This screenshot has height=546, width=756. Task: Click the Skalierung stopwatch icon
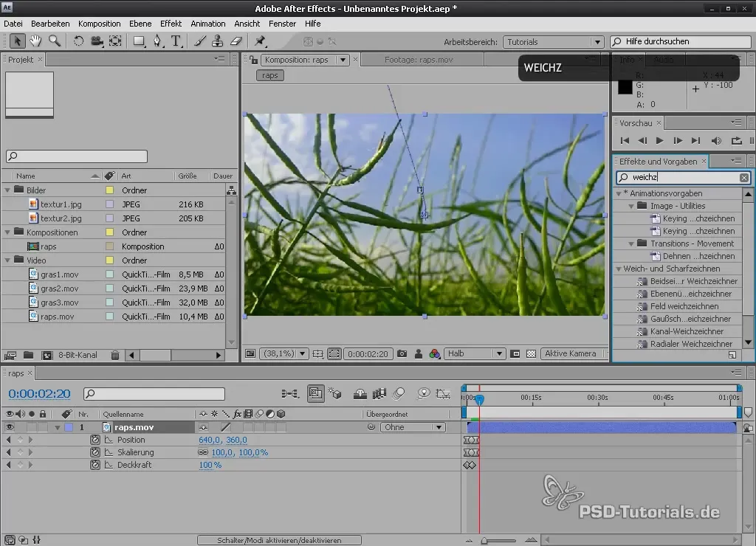[x=95, y=452]
